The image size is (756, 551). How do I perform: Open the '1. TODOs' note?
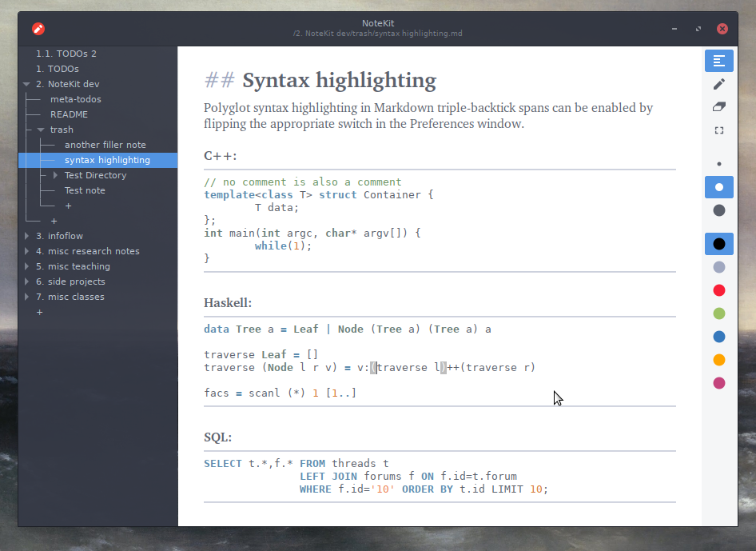coord(58,69)
